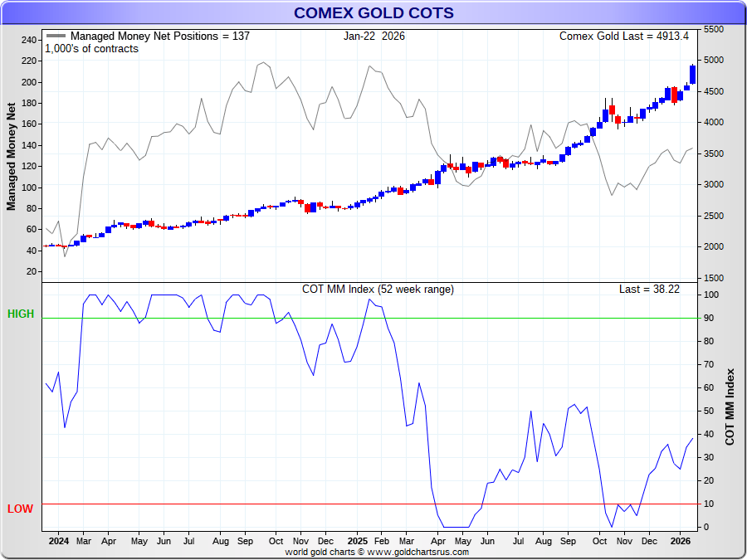The width and height of the screenshot is (747, 560).
Task: Select the 200 tick on Managed Money axis
Action: [x=29, y=82]
